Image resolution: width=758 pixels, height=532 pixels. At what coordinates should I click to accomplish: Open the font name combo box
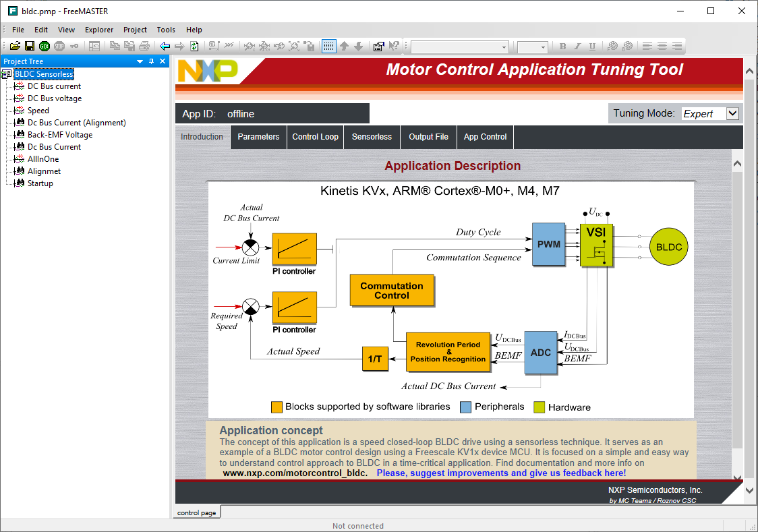pyautogui.click(x=460, y=47)
